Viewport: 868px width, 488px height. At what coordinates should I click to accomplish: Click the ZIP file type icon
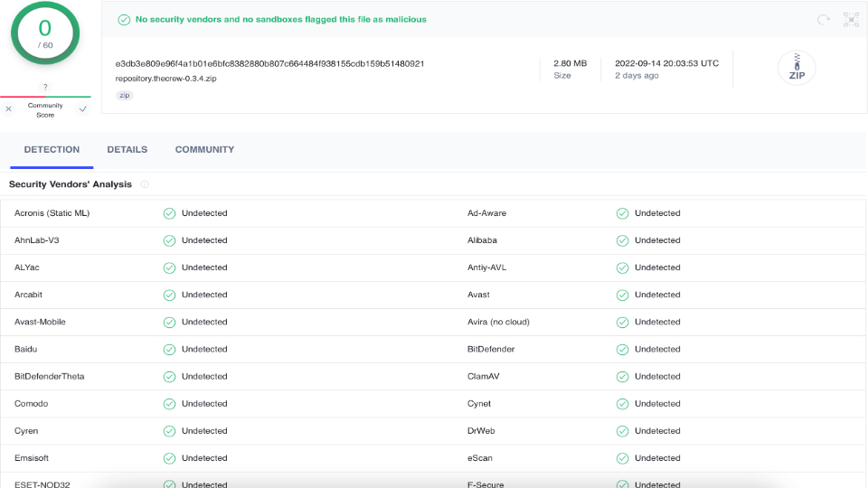797,69
